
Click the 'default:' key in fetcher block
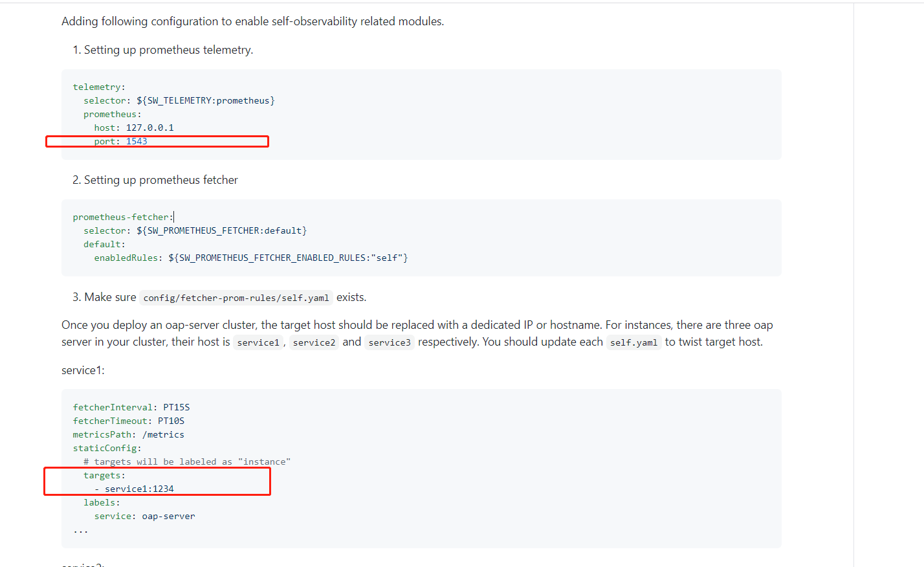tap(104, 244)
